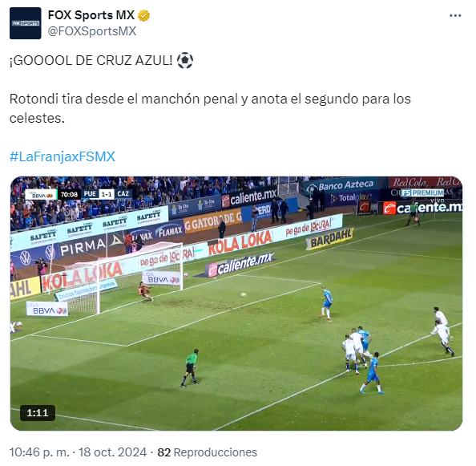
Task: Click the gold verified badge
Action: click(x=144, y=15)
